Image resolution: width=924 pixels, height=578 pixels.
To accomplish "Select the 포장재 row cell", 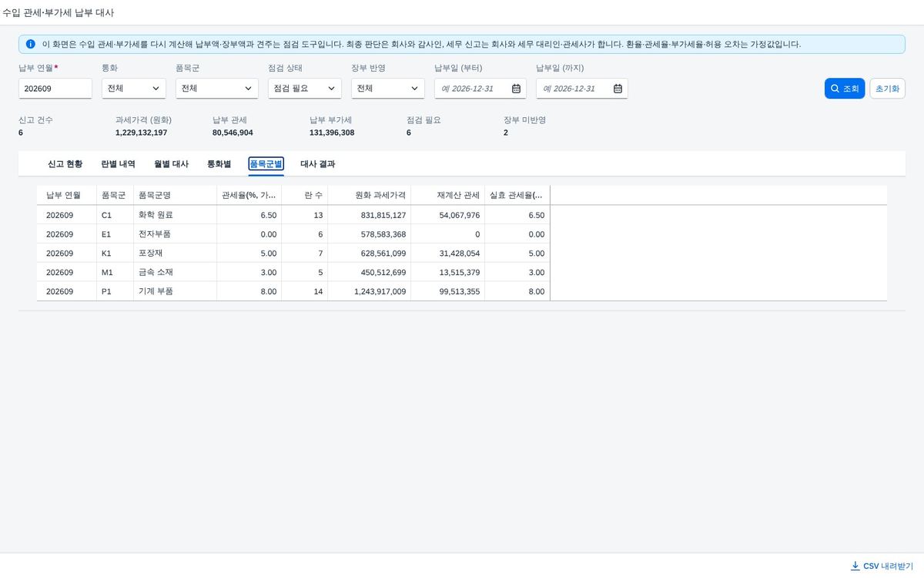I will click(175, 254).
